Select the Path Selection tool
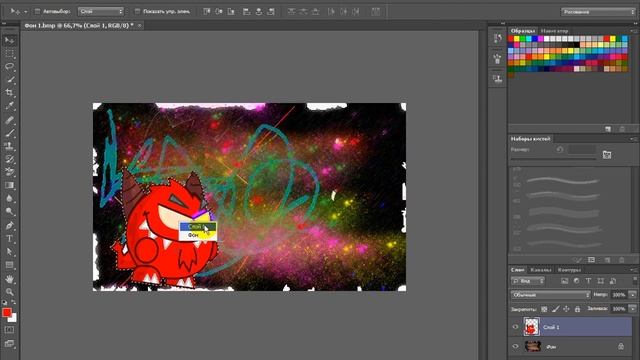640x360 pixels. click(9, 251)
